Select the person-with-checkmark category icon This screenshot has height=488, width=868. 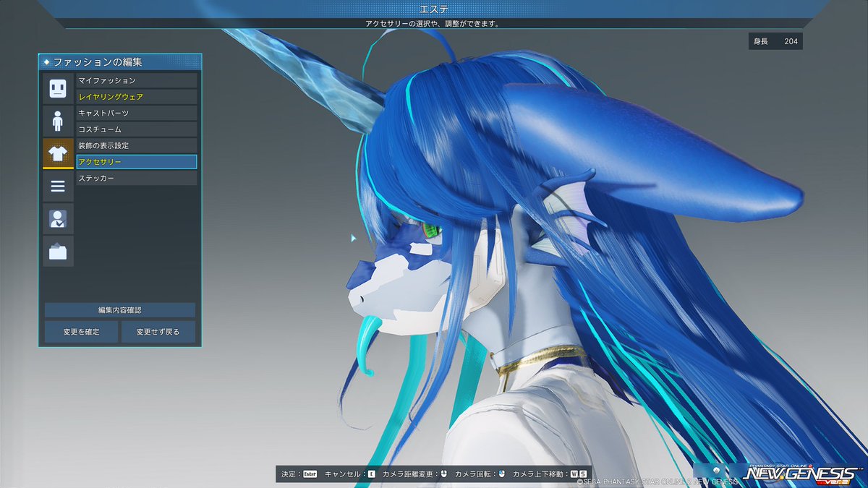(58, 218)
